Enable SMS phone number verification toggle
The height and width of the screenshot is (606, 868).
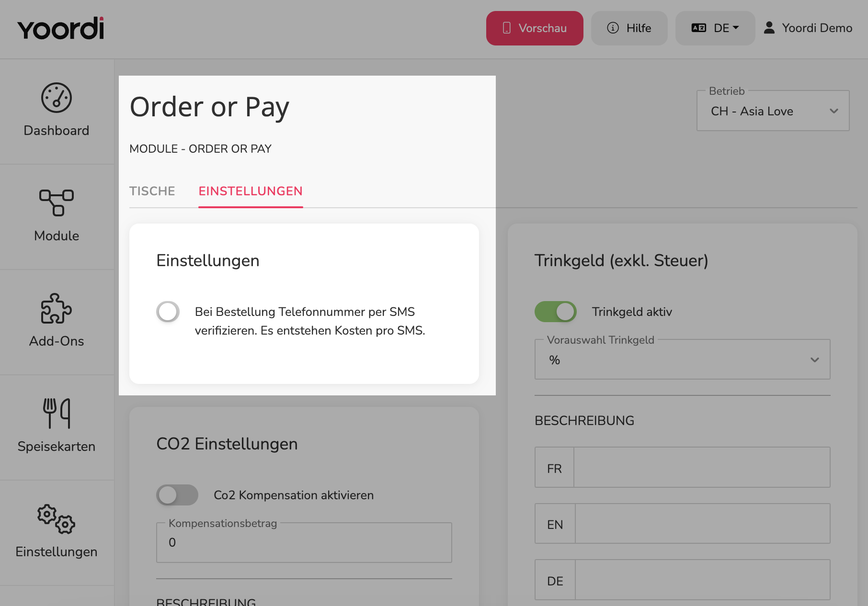(x=168, y=312)
